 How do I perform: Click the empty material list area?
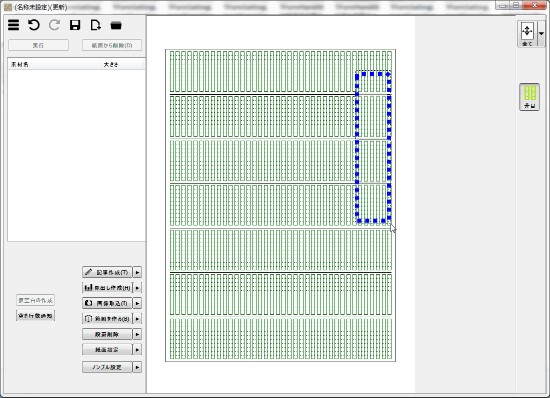76,155
